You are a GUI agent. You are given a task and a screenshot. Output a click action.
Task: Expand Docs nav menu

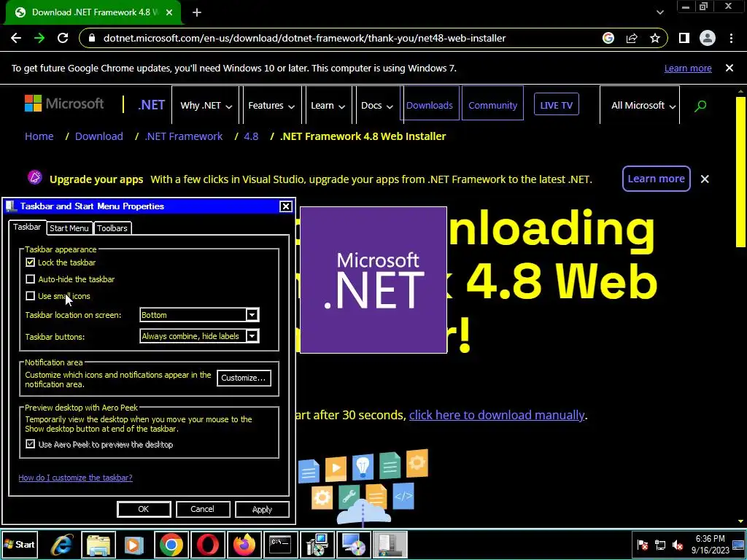377,105
